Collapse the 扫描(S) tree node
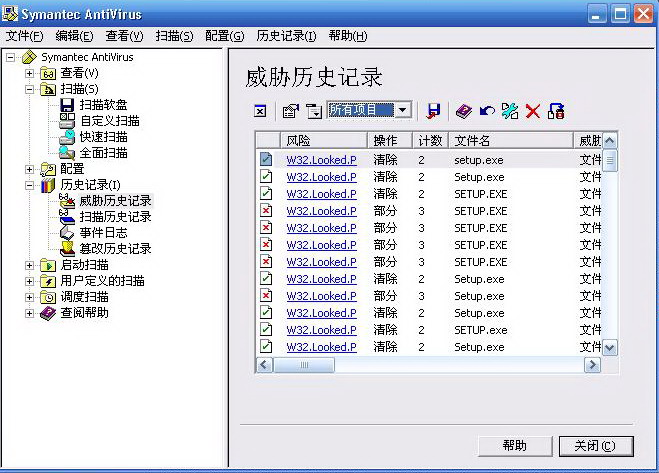This screenshot has width=659, height=473. [x=29, y=89]
